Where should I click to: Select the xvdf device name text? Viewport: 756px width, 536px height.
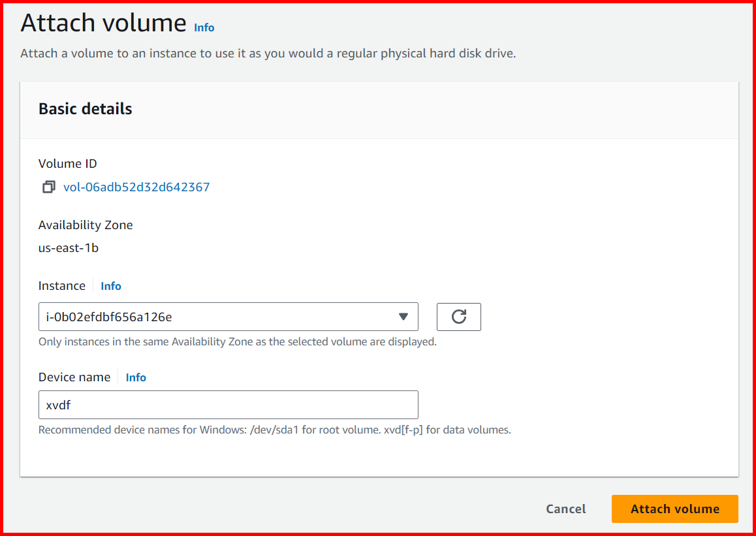pyautogui.click(x=57, y=405)
